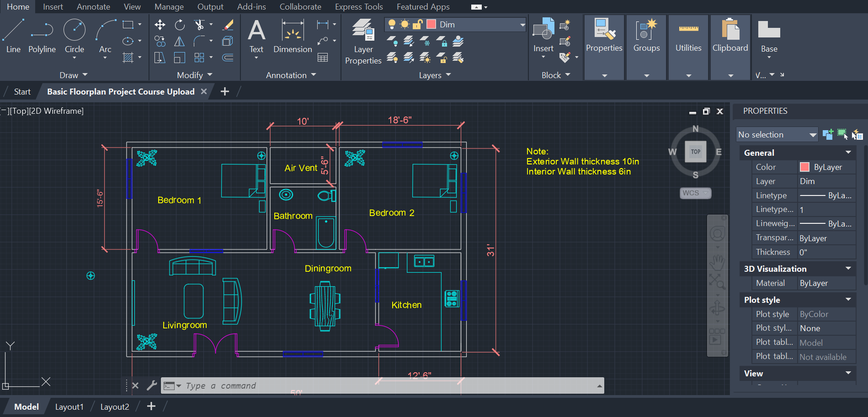Activate the Explode tool
Viewport: 868px width, 417px height.
228,41
